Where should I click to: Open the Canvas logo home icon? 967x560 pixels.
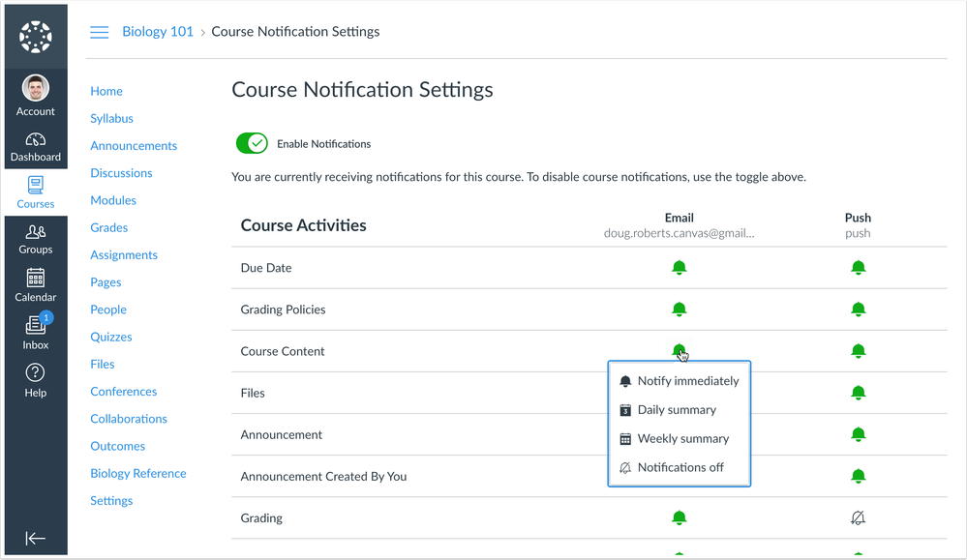[x=35, y=35]
